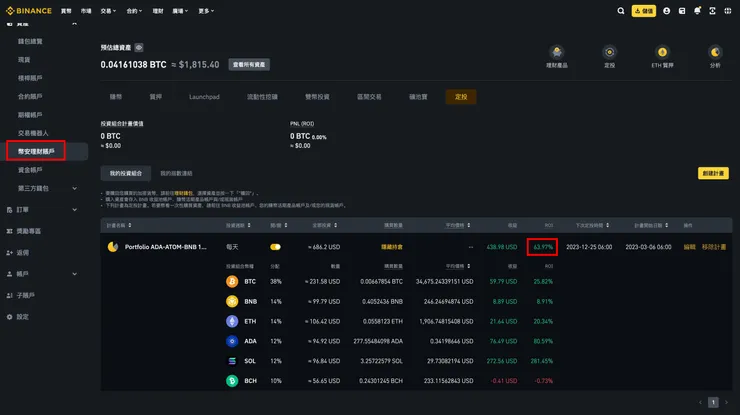Open the search icon in the top bar
Image resolution: width=740 pixels, height=415 pixels.
(621, 11)
